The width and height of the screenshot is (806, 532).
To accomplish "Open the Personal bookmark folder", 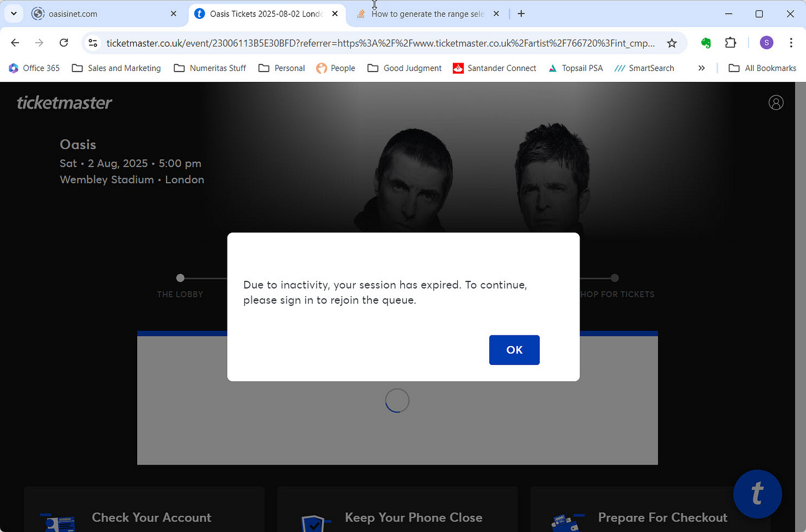I will 282,68.
